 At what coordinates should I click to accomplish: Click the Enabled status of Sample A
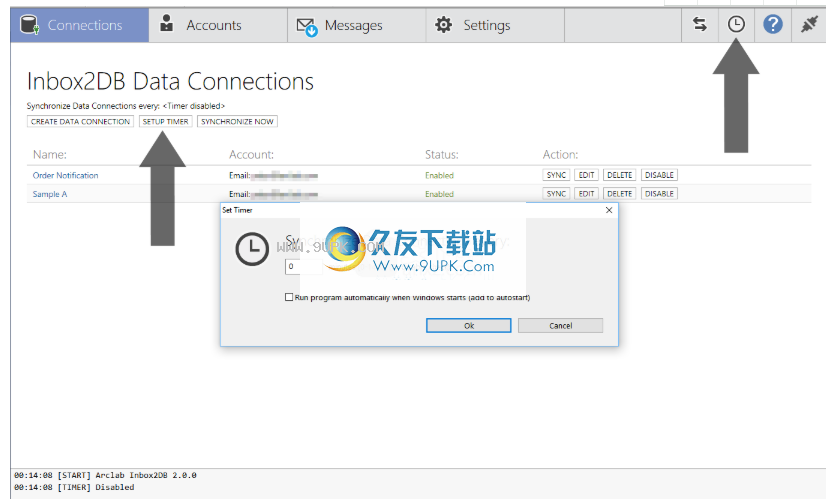click(x=439, y=194)
